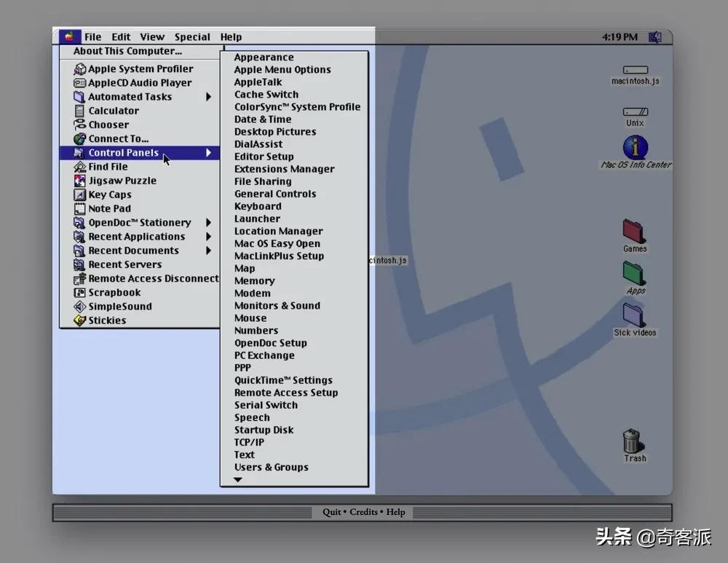Click the application switcher icon beside clock

pos(655,36)
